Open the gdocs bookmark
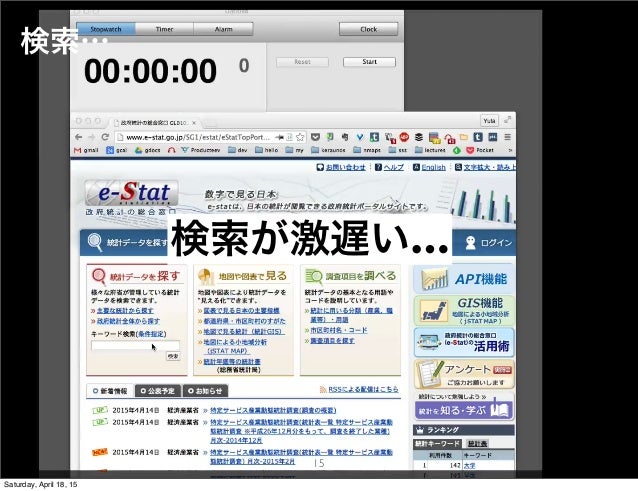 coord(147,150)
